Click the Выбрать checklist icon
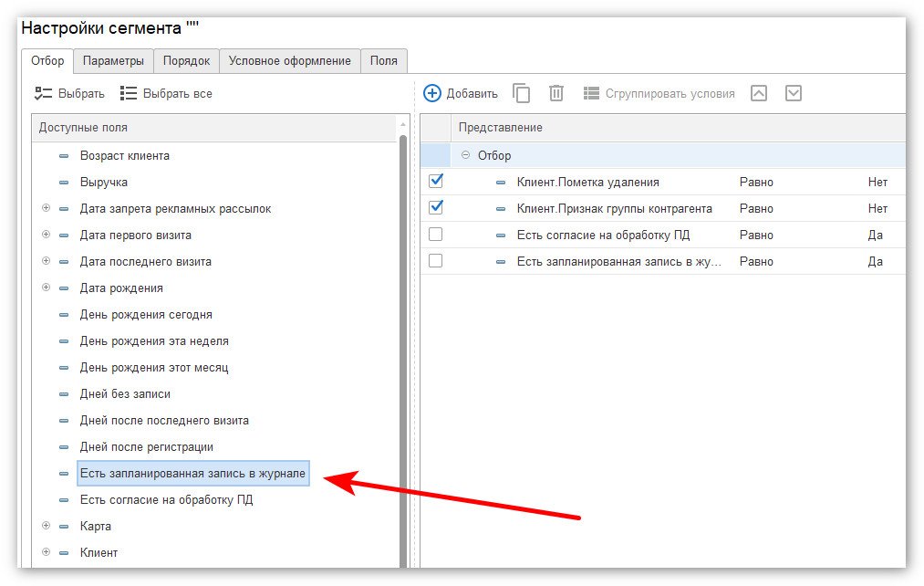The width and height of the screenshot is (924, 586). 43,93
